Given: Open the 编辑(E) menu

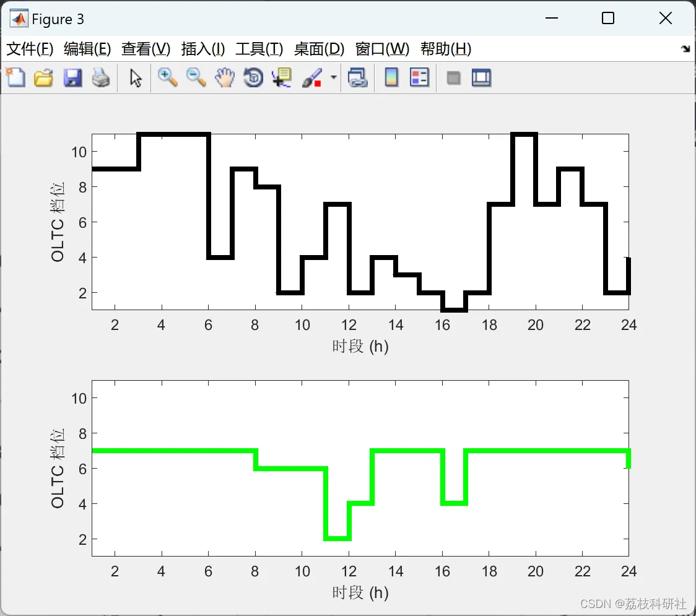Looking at the screenshot, I should tap(87, 49).
